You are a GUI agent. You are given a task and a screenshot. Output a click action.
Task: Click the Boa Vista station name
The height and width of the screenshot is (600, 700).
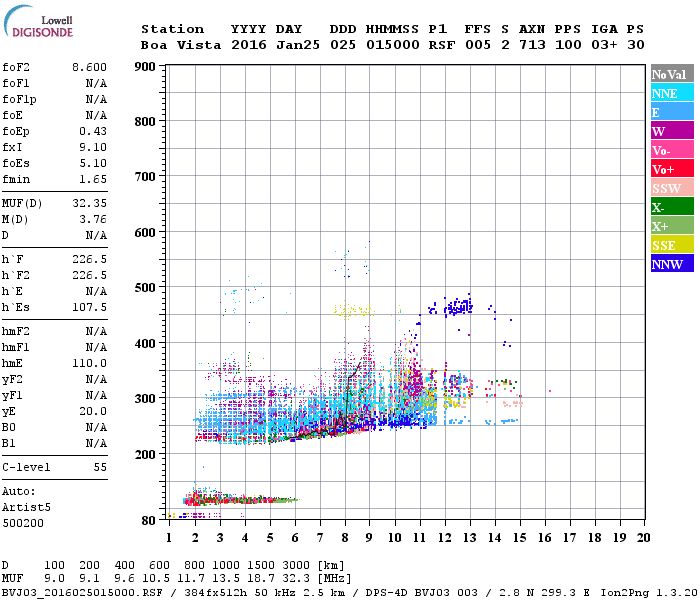click(181, 45)
